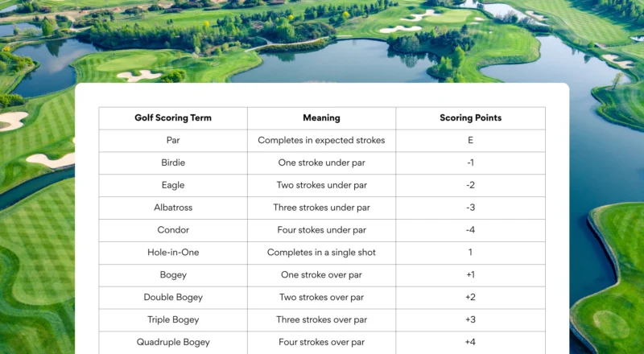Click the 'Double Bogey' term cell
The height and width of the screenshot is (354, 644).
tap(173, 297)
